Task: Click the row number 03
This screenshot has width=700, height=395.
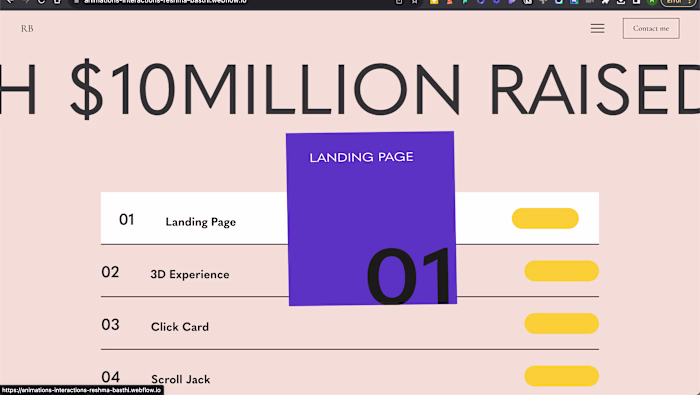Action: tap(110, 324)
